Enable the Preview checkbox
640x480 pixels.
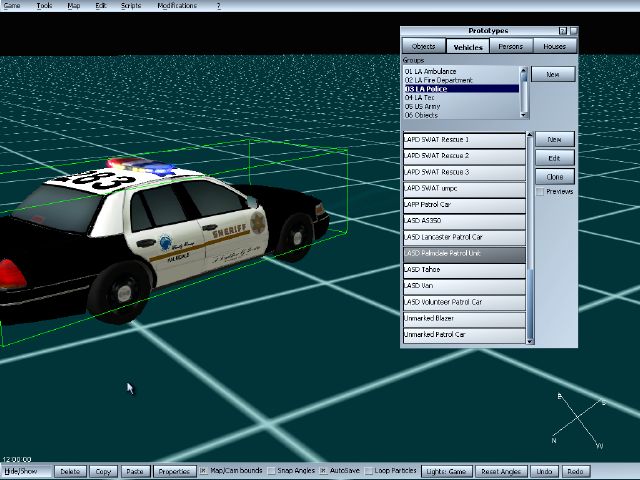(540, 192)
